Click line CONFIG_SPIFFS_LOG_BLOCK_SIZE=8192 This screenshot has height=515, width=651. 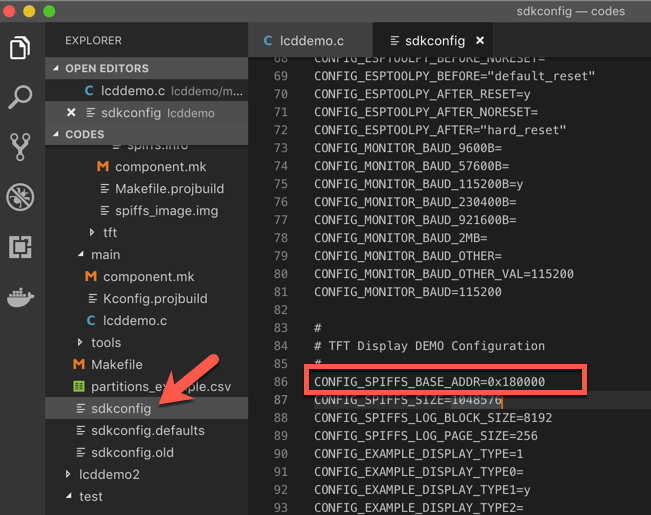(x=433, y=417)
